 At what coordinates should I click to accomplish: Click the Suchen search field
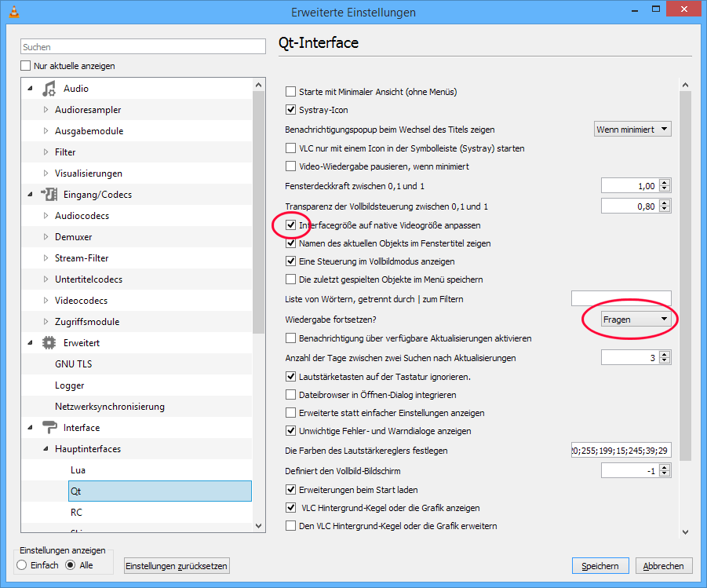click(x=144, y=47)
